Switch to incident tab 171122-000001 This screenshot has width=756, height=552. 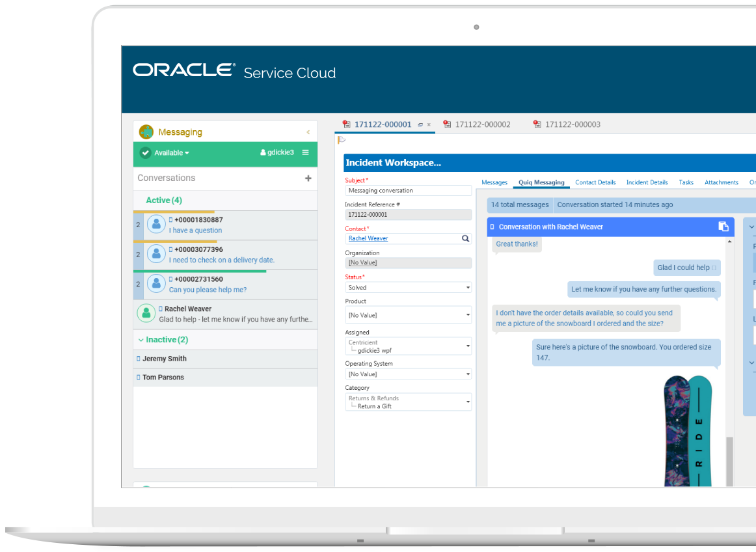coord(383,124)
